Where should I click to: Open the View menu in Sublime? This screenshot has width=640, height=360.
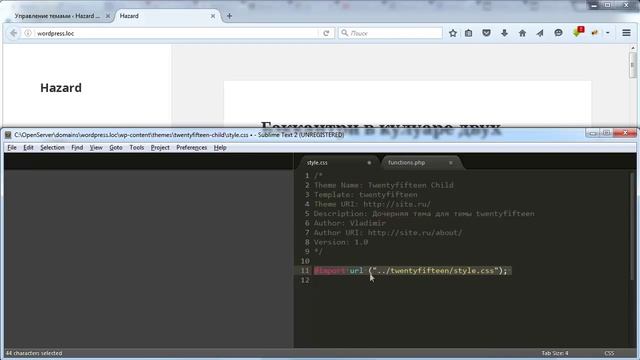96,148
